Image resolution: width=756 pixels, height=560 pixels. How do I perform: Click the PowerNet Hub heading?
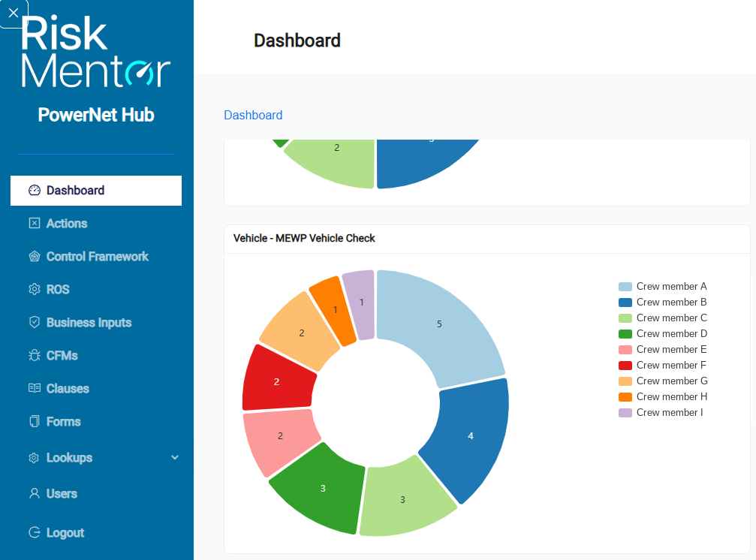coord(96,115)
